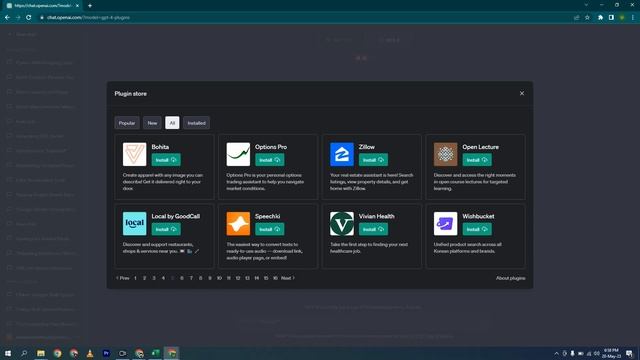Click the Speechki plugin logo
The width and height of the screenshot is (640, 360).
[238, 224]
